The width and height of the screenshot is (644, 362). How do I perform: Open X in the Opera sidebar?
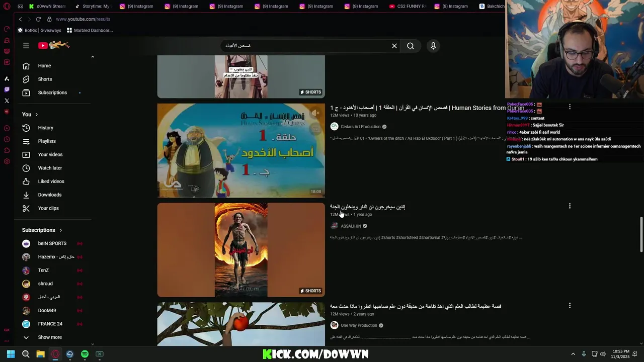click(x=7, y=101)
